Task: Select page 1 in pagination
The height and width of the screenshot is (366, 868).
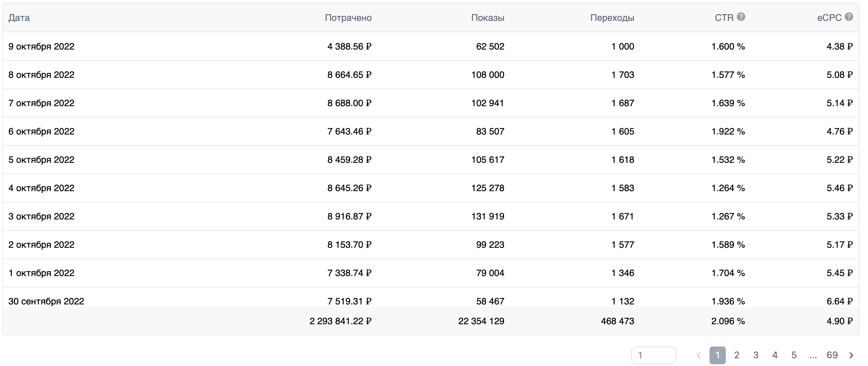Action: coord(717,355)
